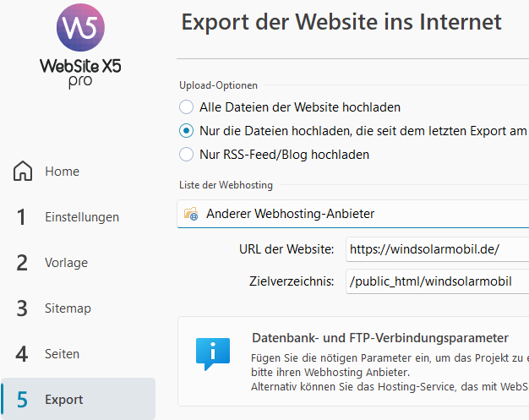Select Alle Dateien der Website hochladen
Screen dimensions: 529x420
[186, 107]
